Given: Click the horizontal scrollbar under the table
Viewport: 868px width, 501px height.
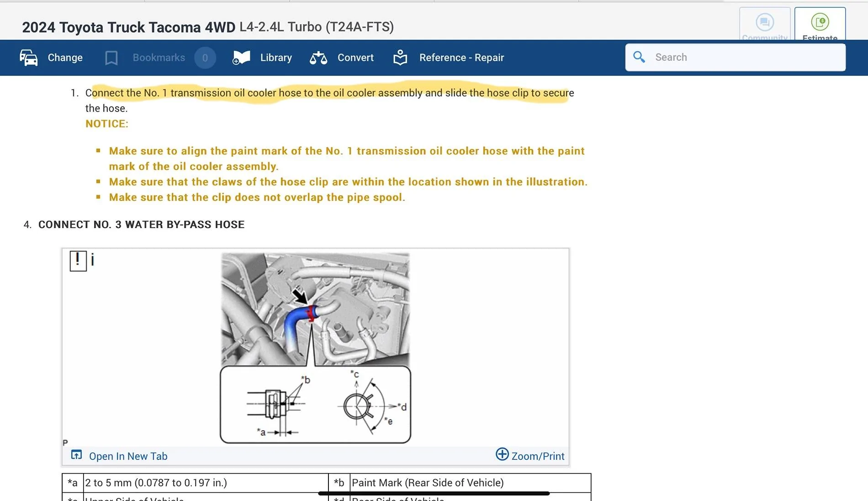Looking at the screenshot, I should 434,494.
